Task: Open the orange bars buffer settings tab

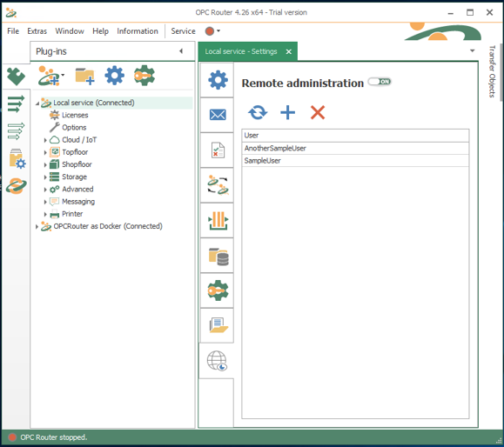Action: coord(218,220)
